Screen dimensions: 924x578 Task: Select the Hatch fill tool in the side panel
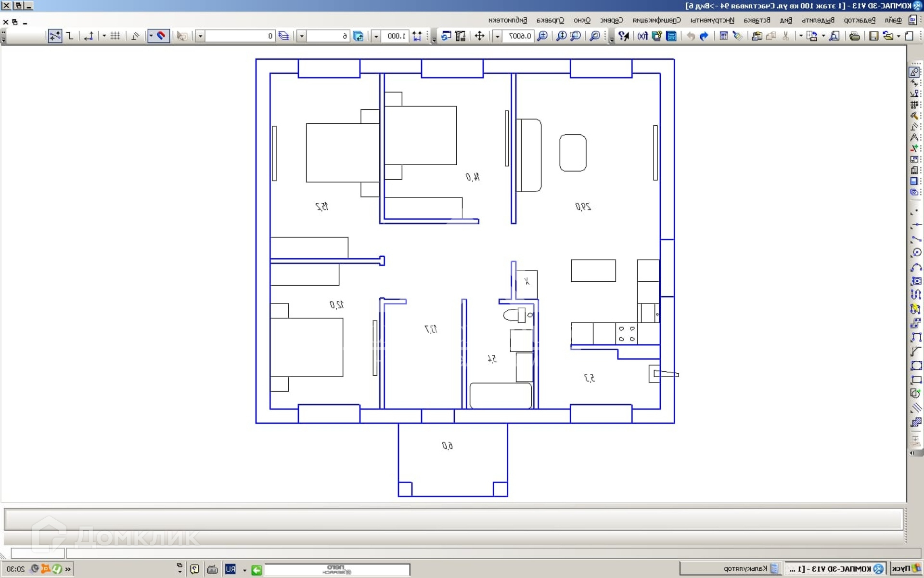[x=916, y=423]
